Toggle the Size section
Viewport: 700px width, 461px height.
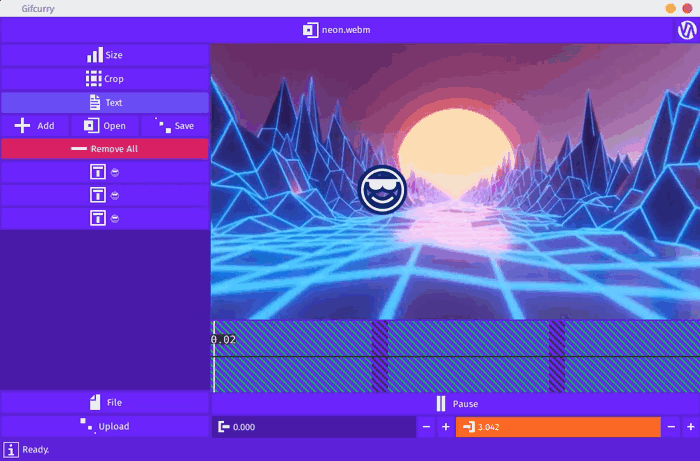[105, 55]
